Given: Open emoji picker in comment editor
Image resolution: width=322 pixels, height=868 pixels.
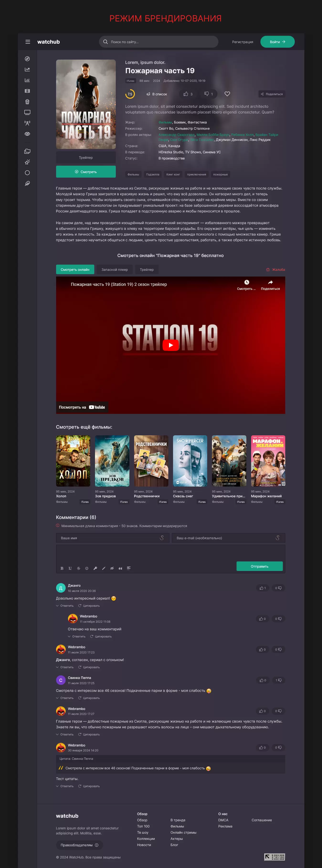Looking at the screenshot, I should tap(87, 568).
